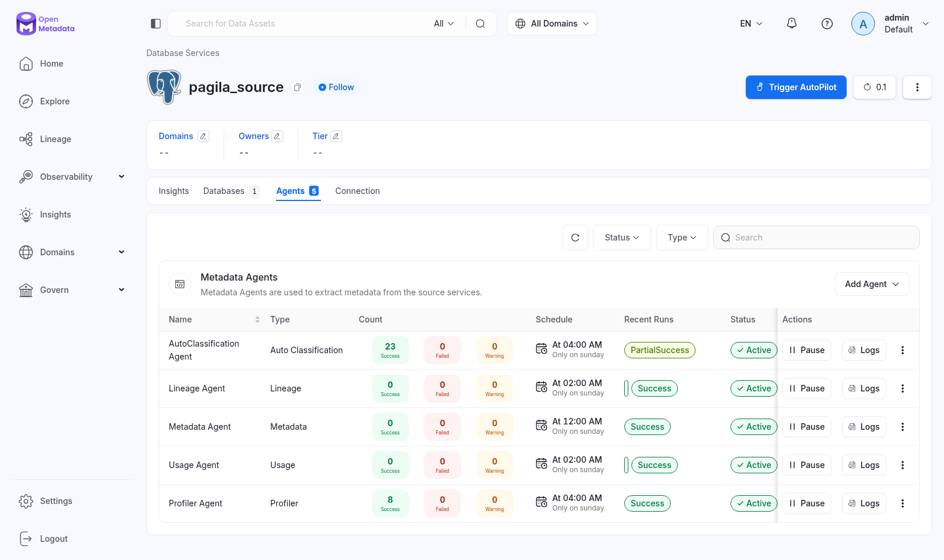
Task: Open the search All filter dropdown
Action: (x=444, y=24)
